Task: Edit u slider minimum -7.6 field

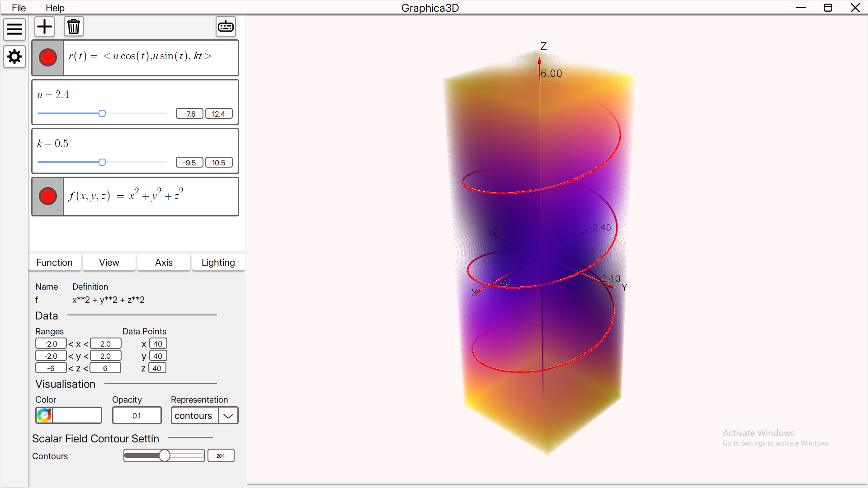Action: pyautogui.click(x=189, y=114)
